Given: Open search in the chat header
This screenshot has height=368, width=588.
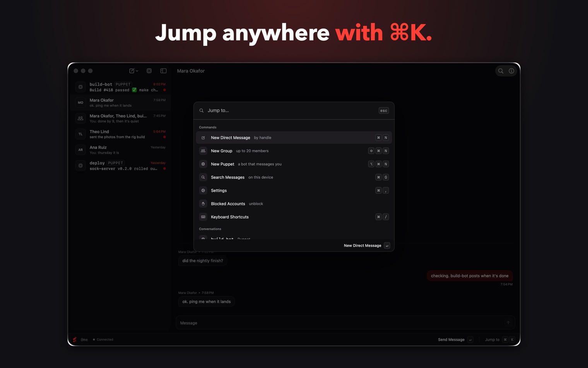Looking at the screenshot, I should (x=501, y=71).
